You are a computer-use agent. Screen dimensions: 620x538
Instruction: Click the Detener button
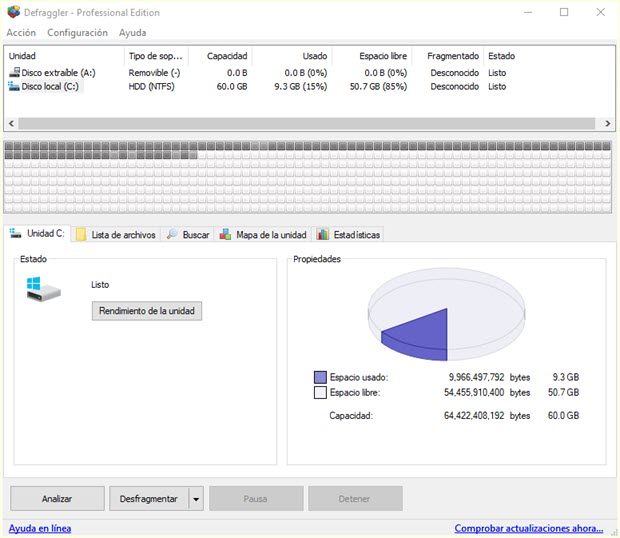click(x=355, y=498)
